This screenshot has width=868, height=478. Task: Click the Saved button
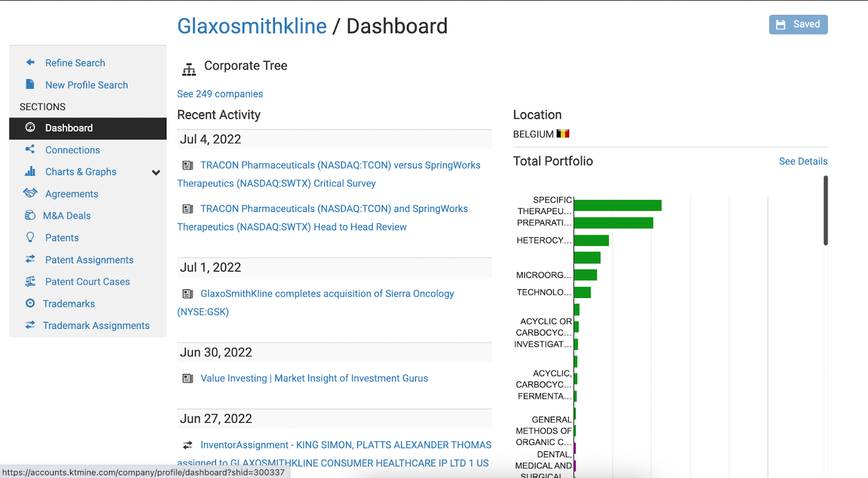798,24
